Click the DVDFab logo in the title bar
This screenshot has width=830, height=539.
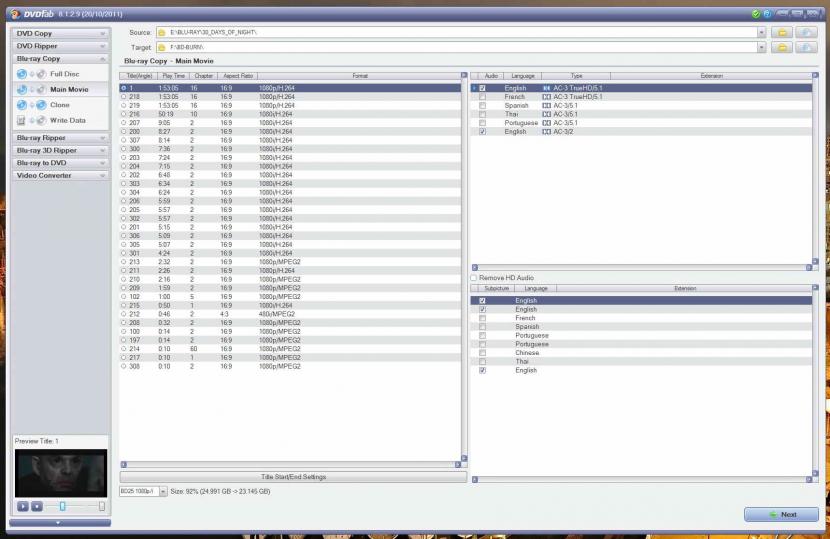pos(16,14)
